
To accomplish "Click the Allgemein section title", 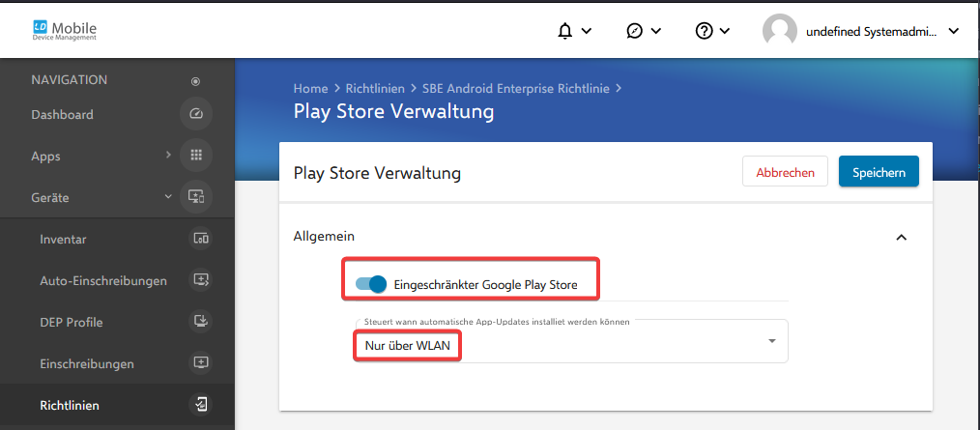I will [324, 236].
